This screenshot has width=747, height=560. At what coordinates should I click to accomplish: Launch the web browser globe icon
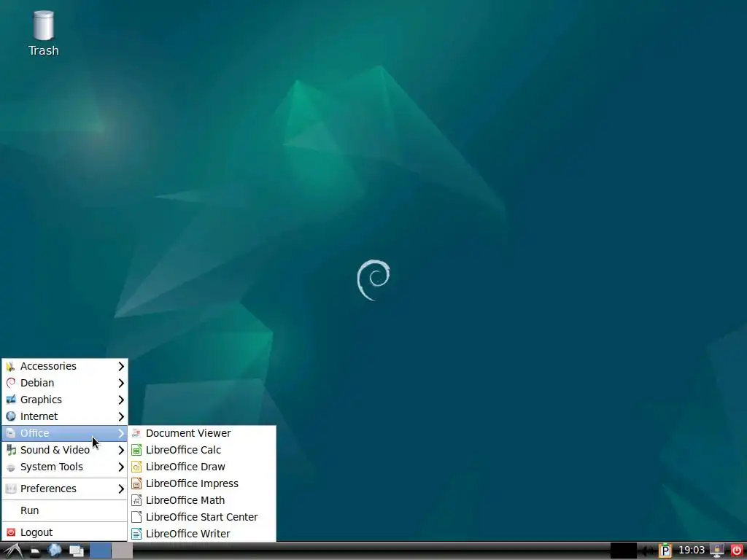click(55, 551)
